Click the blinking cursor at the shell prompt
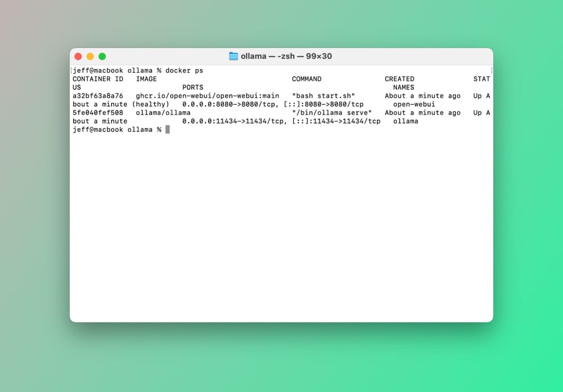563x392 pixels. (167, 130)
